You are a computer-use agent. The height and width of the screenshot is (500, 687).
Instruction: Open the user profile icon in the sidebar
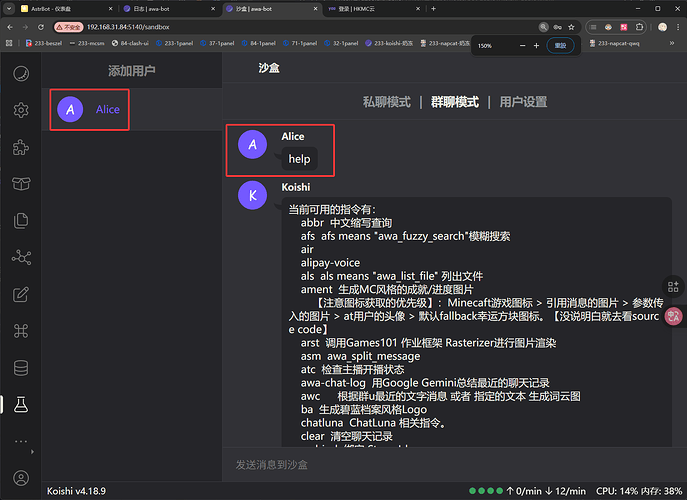point(21,478)
